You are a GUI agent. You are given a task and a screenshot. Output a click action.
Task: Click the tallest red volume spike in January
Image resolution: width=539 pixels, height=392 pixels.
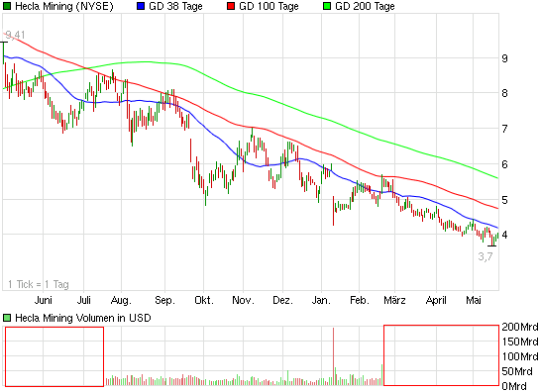click(333, 356)
